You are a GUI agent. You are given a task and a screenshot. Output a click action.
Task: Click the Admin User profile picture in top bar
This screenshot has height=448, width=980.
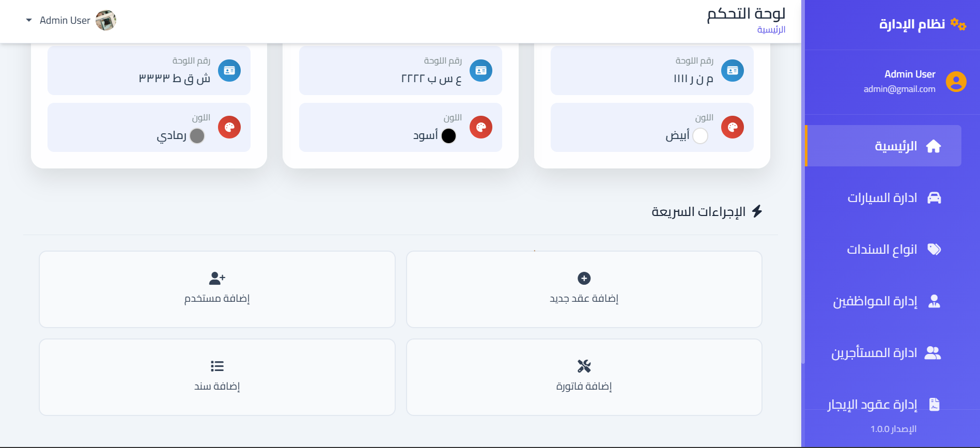[x=106, y=20]
